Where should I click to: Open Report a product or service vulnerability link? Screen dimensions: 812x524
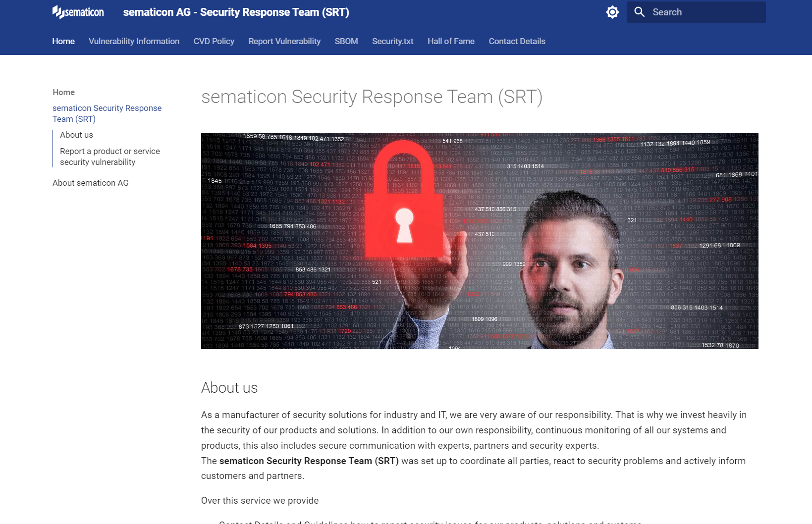click(x=109, y=157)
